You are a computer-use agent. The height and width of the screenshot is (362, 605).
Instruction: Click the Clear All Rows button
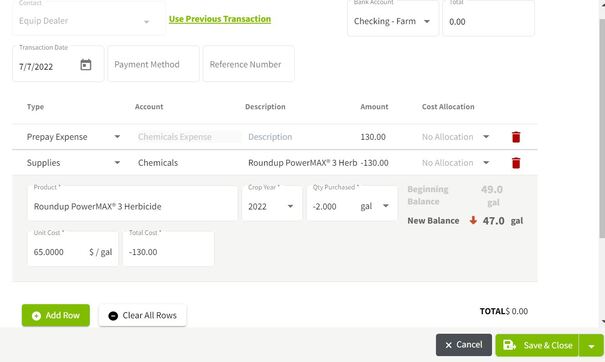coord(142,315)
